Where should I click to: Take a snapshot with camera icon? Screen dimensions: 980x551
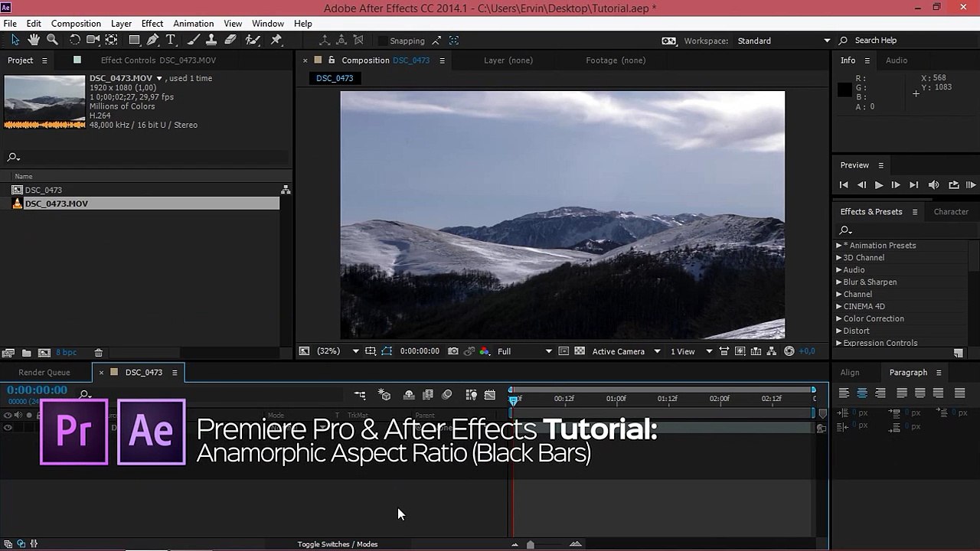coord(453,351)
